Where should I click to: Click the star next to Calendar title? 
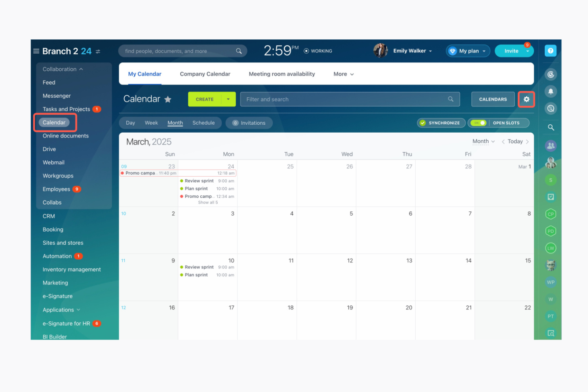[x=168, y=99]
